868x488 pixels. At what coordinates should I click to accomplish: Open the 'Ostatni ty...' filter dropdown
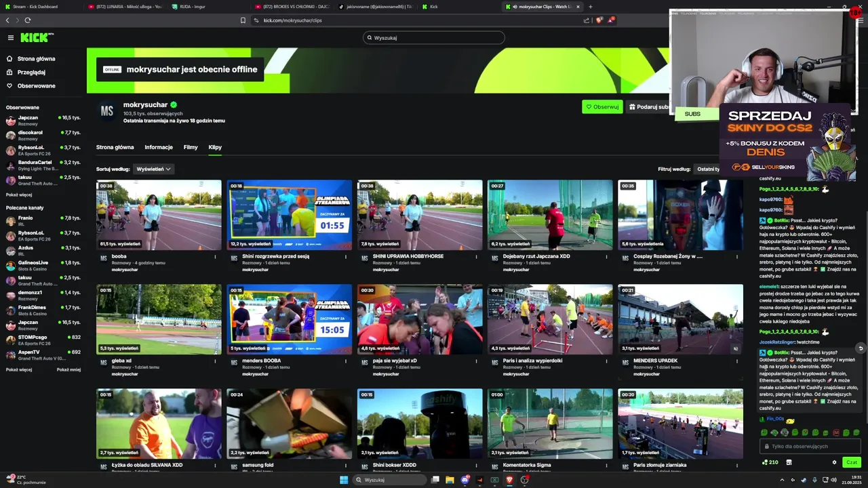point(708,169)
